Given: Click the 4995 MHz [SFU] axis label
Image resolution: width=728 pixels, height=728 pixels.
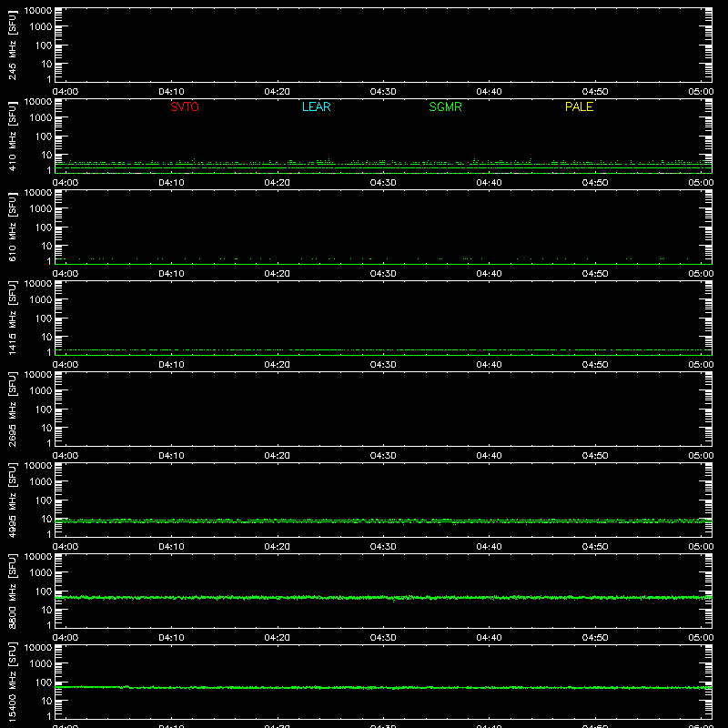Looking at the screenshot, I should 12,500.
